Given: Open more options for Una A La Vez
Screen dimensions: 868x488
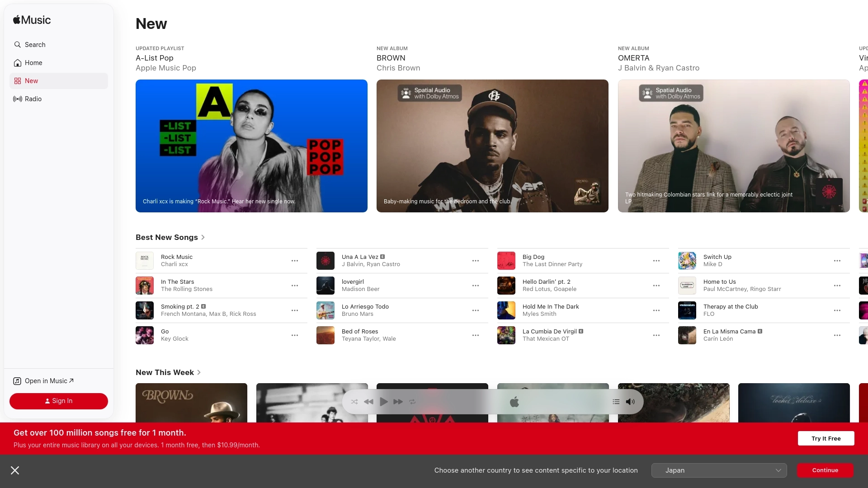Looking at the screenshot, I should [x=476, y=261].
